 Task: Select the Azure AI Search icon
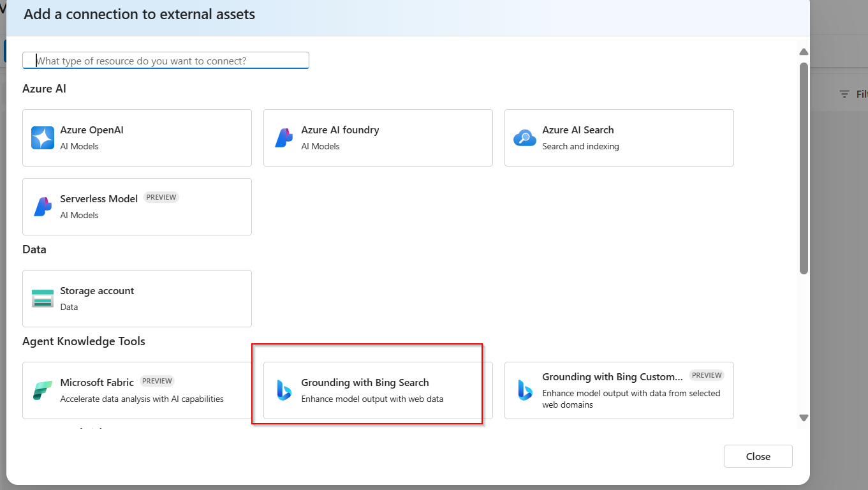(x=524, y=138)
